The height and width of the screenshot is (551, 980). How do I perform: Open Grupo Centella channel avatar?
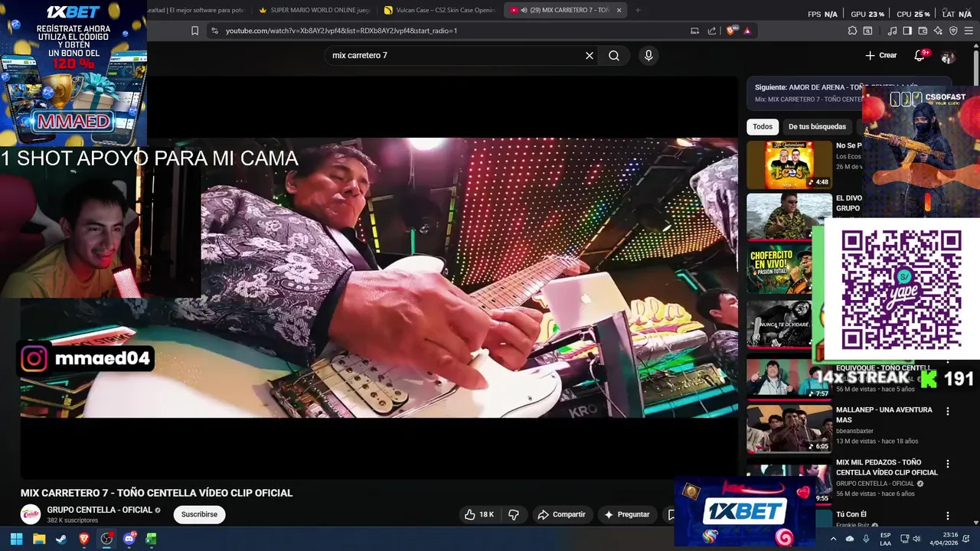pyautogui.click(x=31, y=514)
